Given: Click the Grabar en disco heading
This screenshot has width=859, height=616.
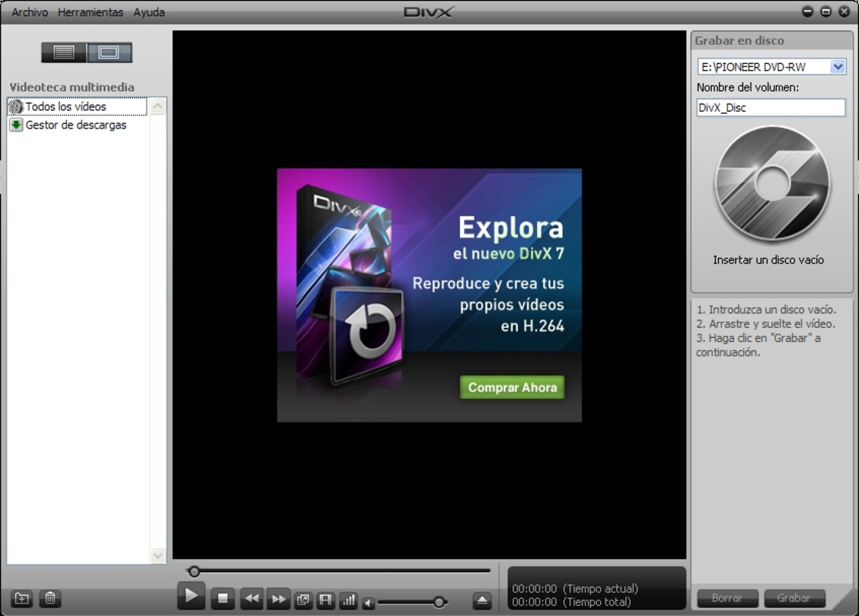Looking at the screenshot, I should coord(739,41).
